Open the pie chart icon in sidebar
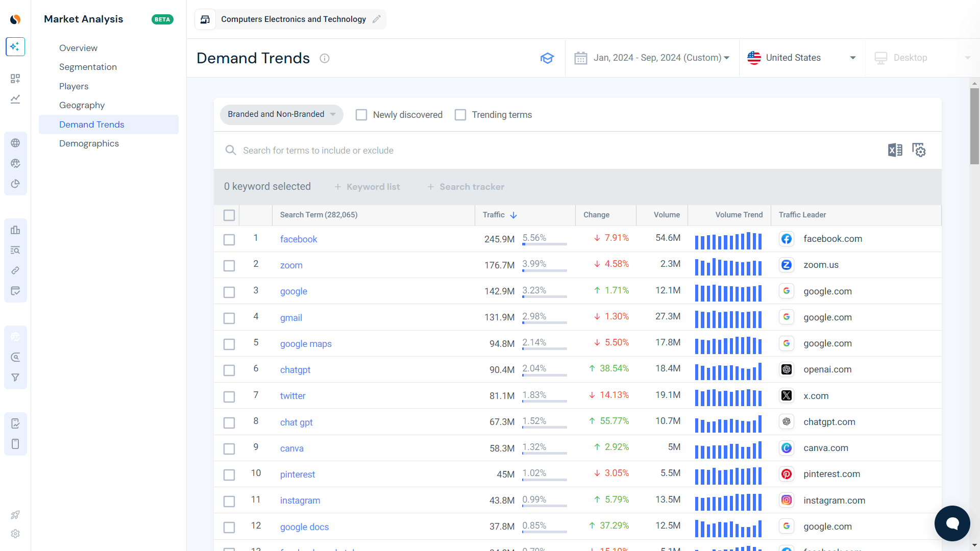980x551 pixels. [x=15, y=184]
